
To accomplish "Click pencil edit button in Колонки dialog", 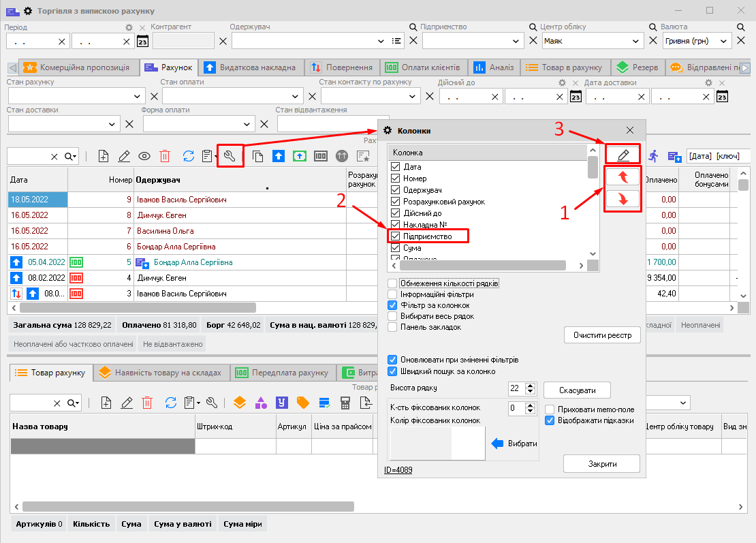I will pyautogui.click(x=623, y=155).
